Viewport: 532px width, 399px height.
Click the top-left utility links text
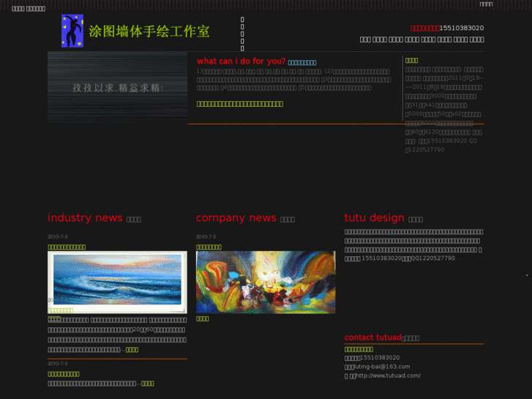29,9
